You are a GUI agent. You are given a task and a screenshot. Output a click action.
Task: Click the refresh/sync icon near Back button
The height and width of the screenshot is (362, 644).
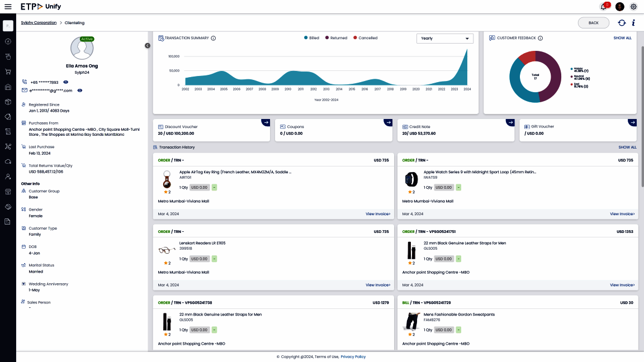tap(621, 22)
